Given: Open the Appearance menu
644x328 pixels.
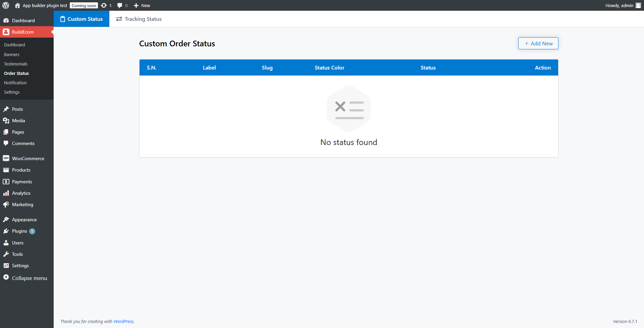Looking at the screenshot, I should (x=24, y=220).
